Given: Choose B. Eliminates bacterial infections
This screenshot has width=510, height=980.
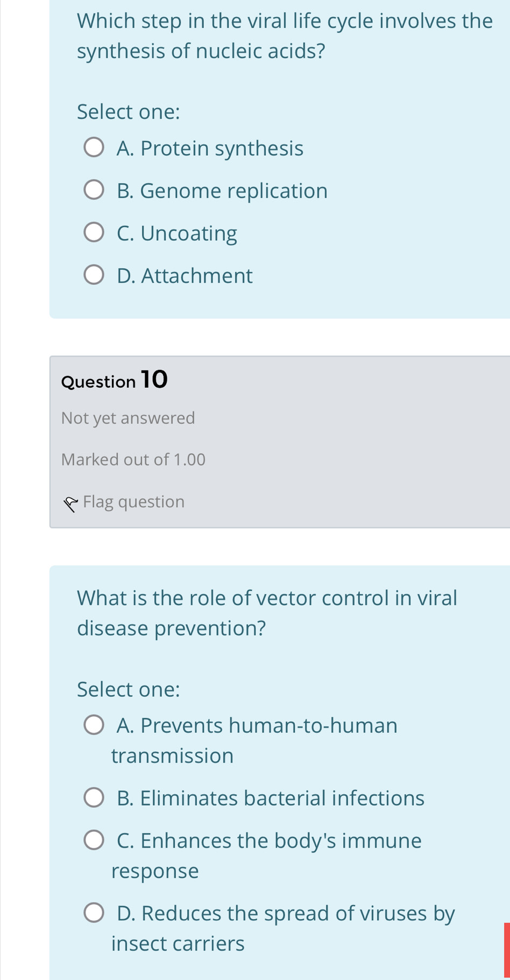Looking at the screenshot, I should [94, 796].
